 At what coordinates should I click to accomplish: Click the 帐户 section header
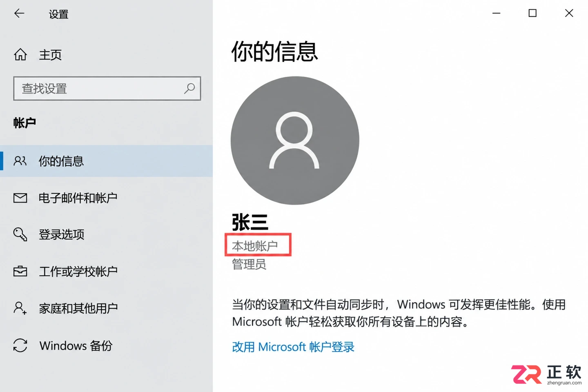pyautogui.click(x=24, y=123)
